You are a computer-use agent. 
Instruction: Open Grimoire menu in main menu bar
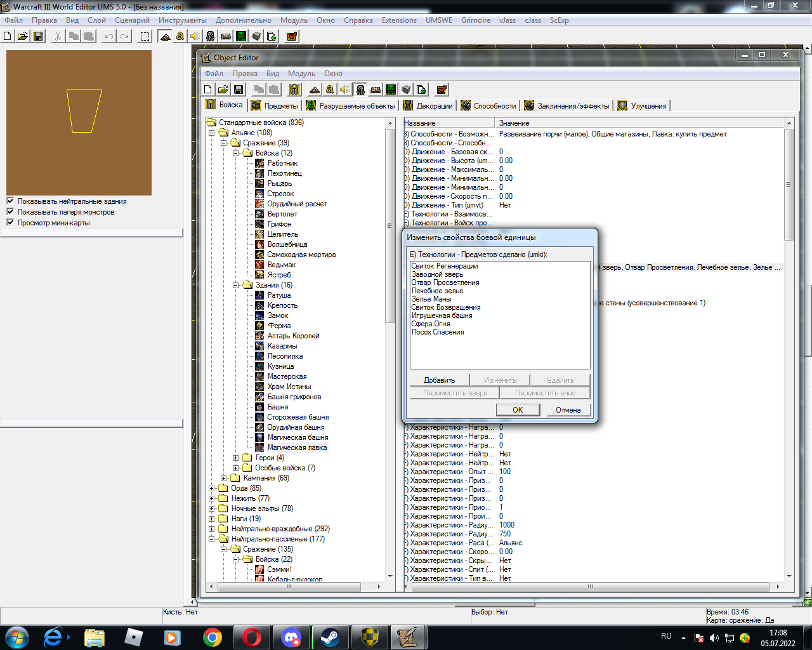click(476, 20)
